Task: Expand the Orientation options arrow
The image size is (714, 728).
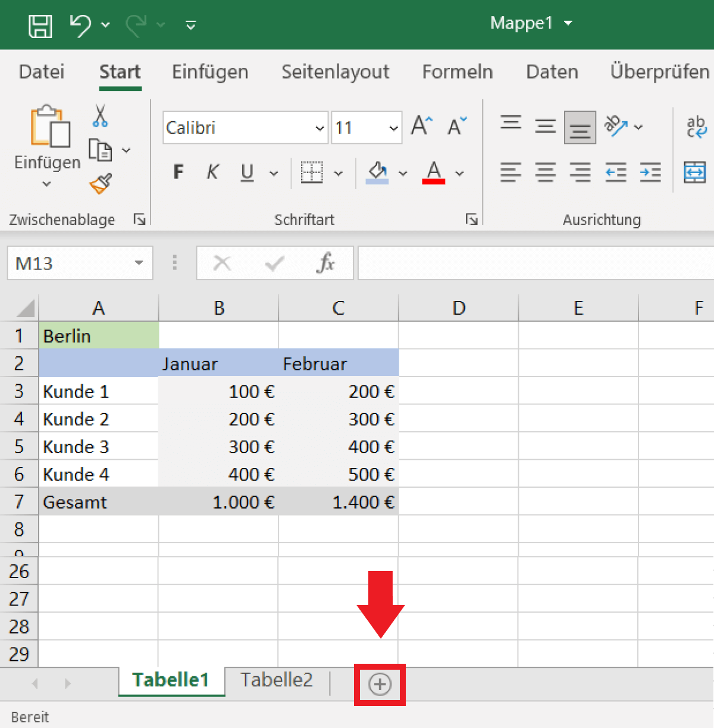Action: point(638,127)
